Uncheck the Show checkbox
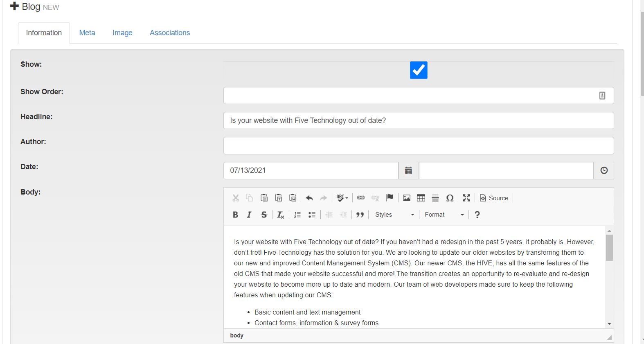The image size is (644, 344). click(x=419, y=70)
